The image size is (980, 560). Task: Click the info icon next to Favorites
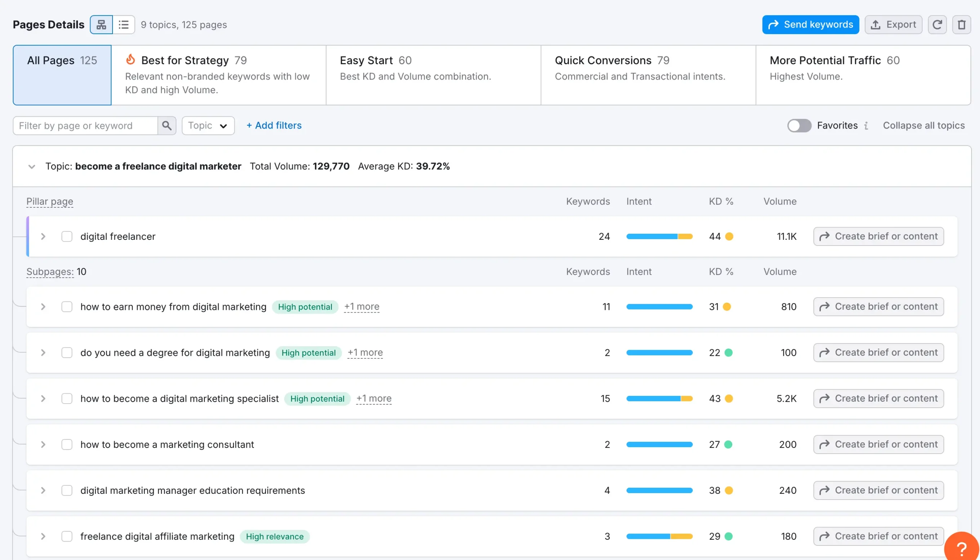pos(866,125)
